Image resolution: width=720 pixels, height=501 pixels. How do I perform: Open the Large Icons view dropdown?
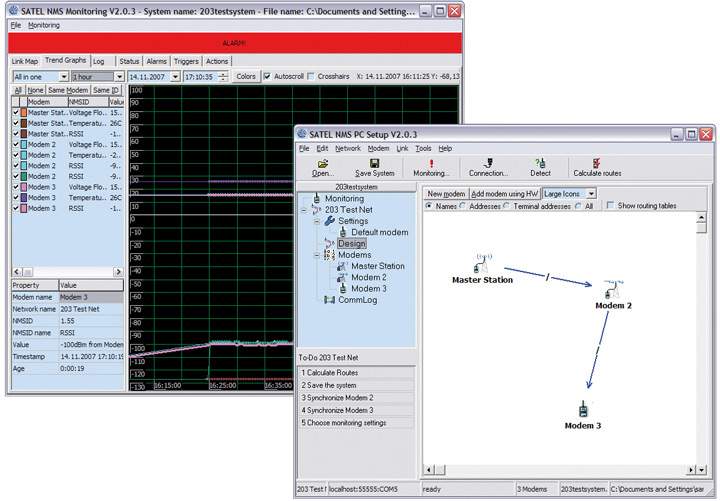point(591,194)
